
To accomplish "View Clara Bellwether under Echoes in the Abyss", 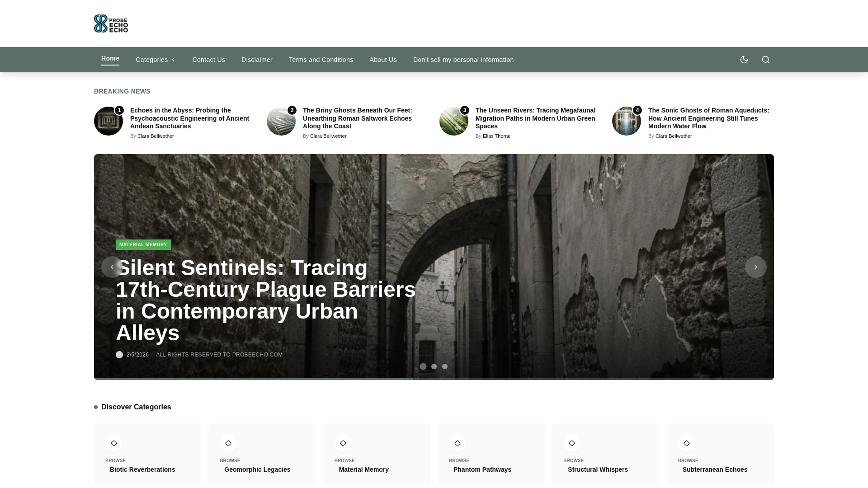I will (156, 136).
